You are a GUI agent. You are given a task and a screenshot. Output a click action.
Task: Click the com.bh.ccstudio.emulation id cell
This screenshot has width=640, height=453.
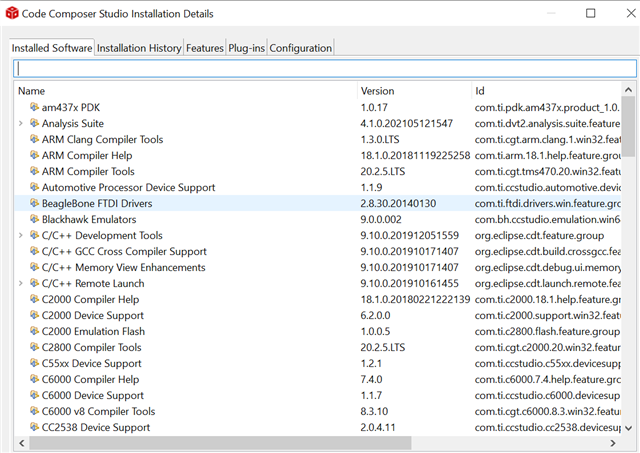tap(547, 219)
